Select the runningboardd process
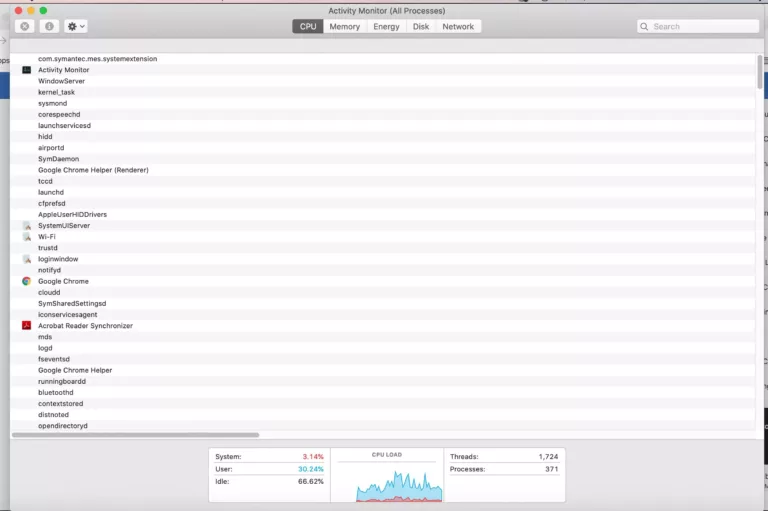768x511 pixels. click(62, 382)
